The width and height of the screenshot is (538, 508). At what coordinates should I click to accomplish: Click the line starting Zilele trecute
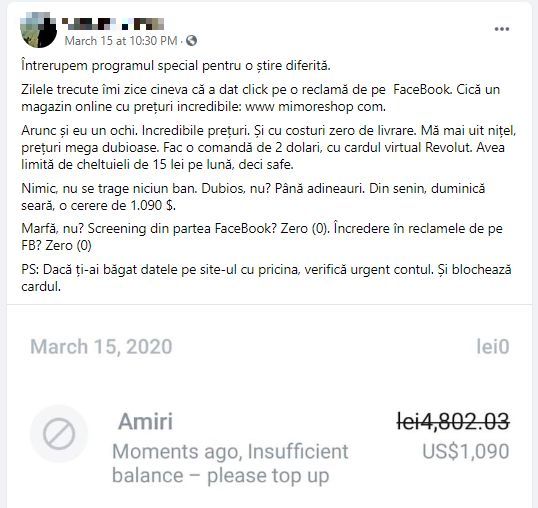point(260,90)
